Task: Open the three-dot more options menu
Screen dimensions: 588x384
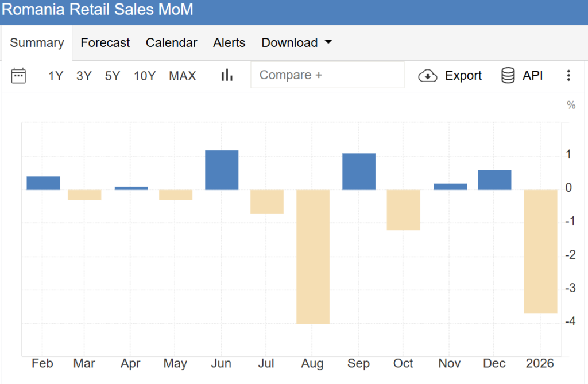Action: pos(568,76)
